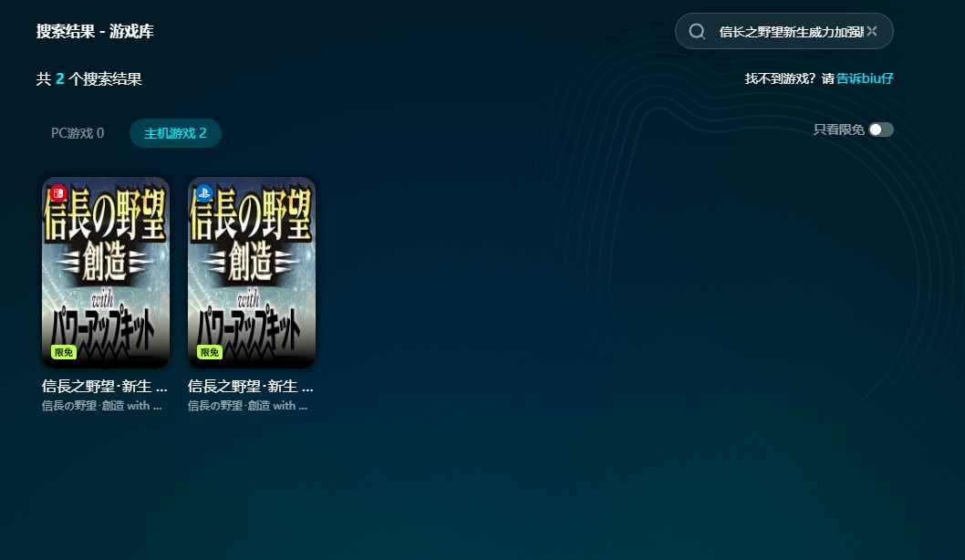Click the 只看限免 label text
The image size is (965, 560).
pyautogui.click(x=839, y=130)
